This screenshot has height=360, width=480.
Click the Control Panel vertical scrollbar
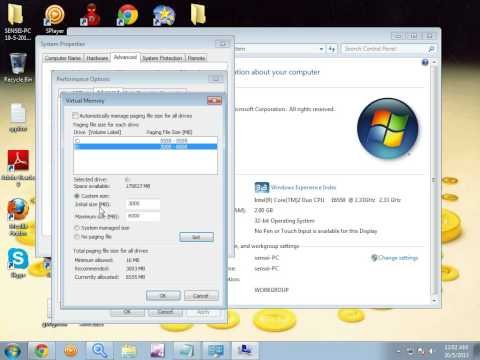tap(434, 180)
